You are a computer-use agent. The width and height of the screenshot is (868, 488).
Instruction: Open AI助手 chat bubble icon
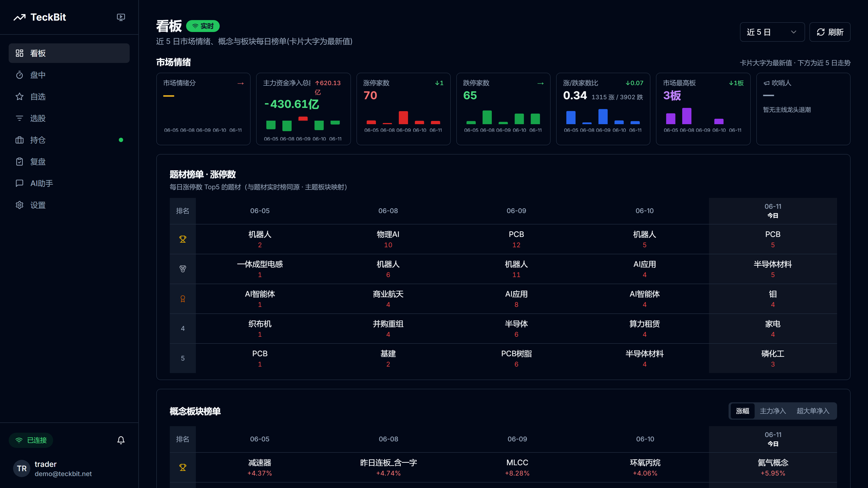pyautogui.click(x=20, y=183)
